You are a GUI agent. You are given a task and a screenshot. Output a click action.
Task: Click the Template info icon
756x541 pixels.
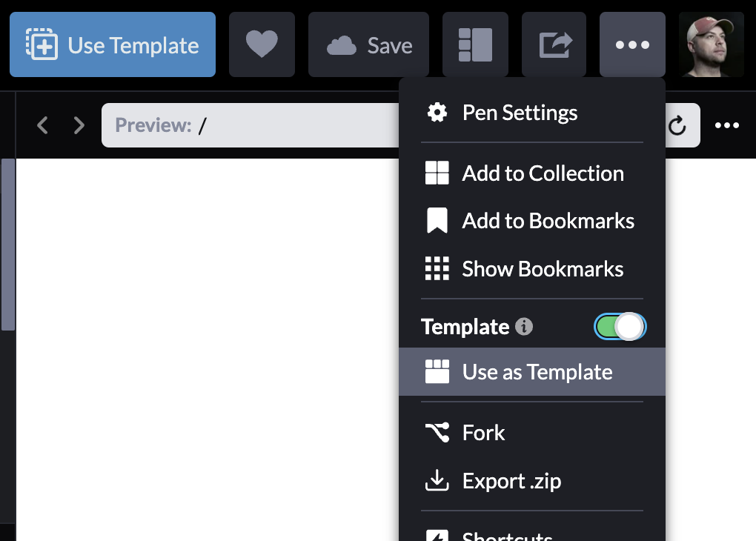coord(524,327)
